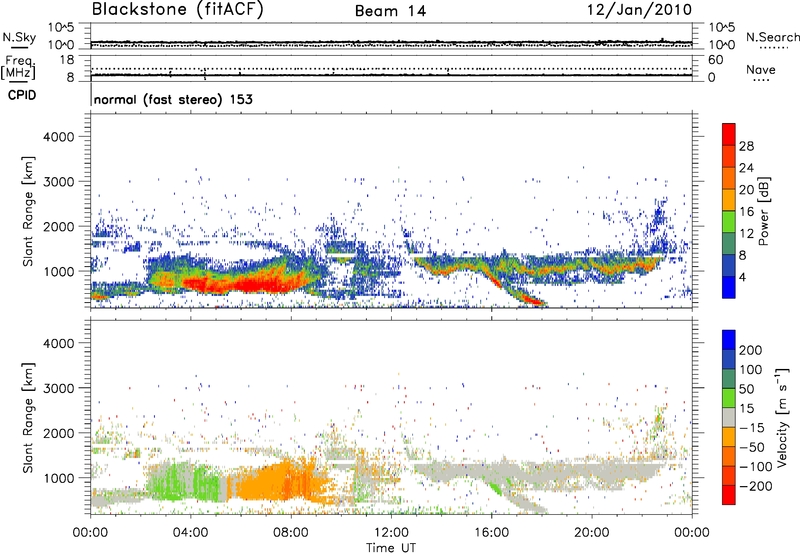This screenshot has width=800, height=554.
Task: Click the 20:00 time tick label
Action: pos(591,533)
